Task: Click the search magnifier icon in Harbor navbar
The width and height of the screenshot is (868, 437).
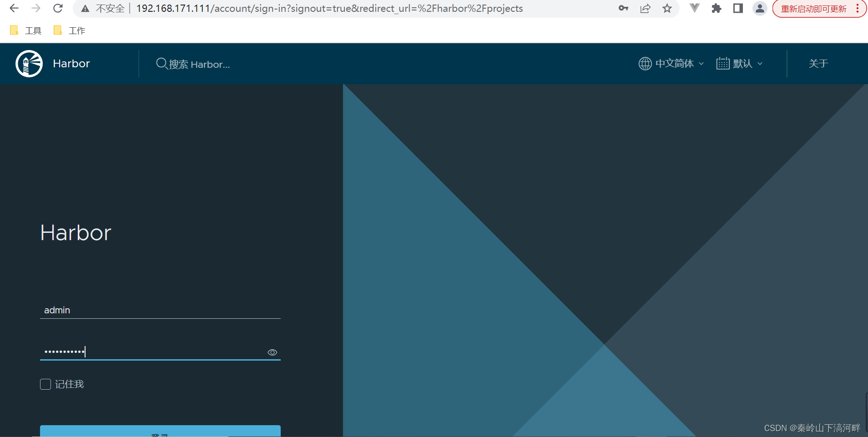Action: coord(161,63)
